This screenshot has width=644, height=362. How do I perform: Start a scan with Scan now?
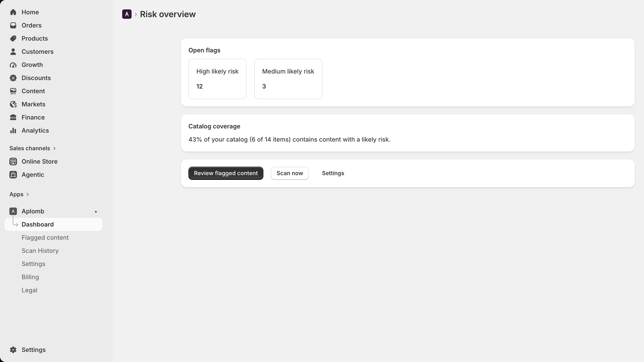tap(290, 173)
